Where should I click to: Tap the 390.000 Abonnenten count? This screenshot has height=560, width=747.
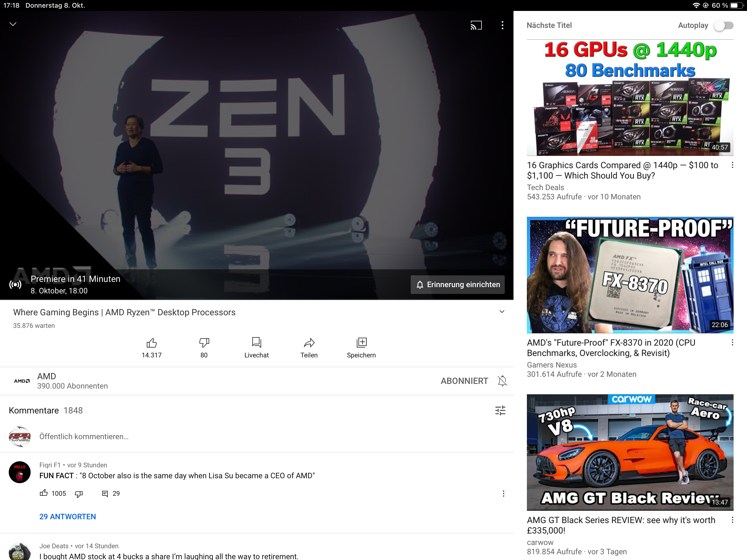point(73,386)
